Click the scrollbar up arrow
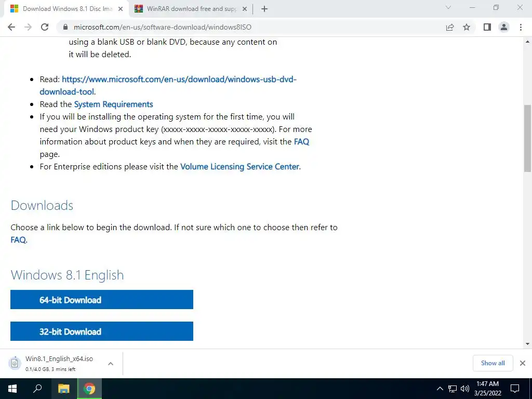The height and width of the screenshot is (399, 532). coord(527,42)
